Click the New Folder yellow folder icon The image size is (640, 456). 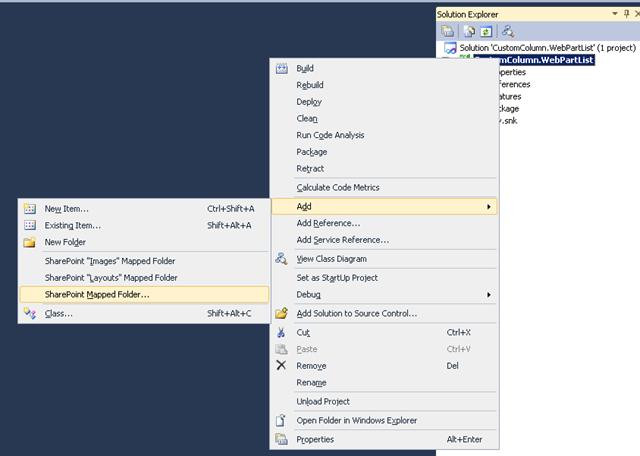[x=29, y=242]
